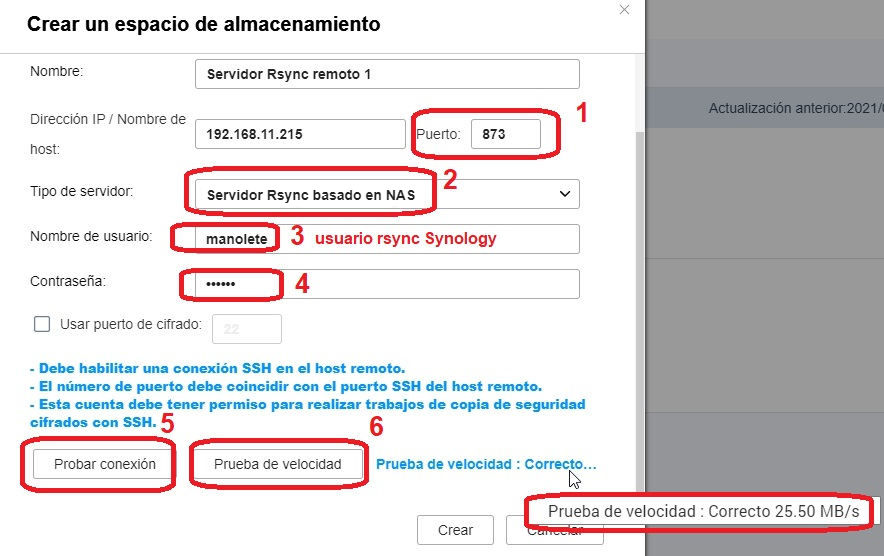Click the Nombre field with Servidor Rsync remoto 1
The image size is (884, 556).
[x=386, y=74]
